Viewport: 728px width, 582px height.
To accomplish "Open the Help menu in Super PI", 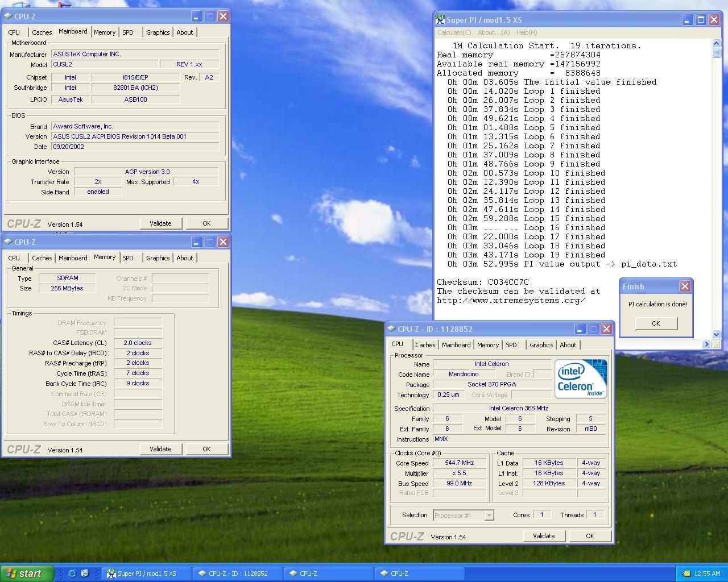I will click(526, 32).
